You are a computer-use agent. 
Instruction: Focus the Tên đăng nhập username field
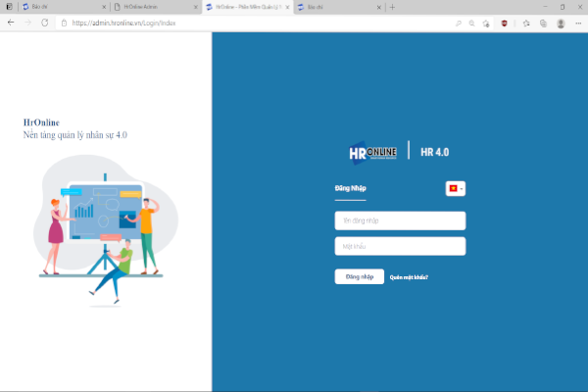tap(400, 220)
